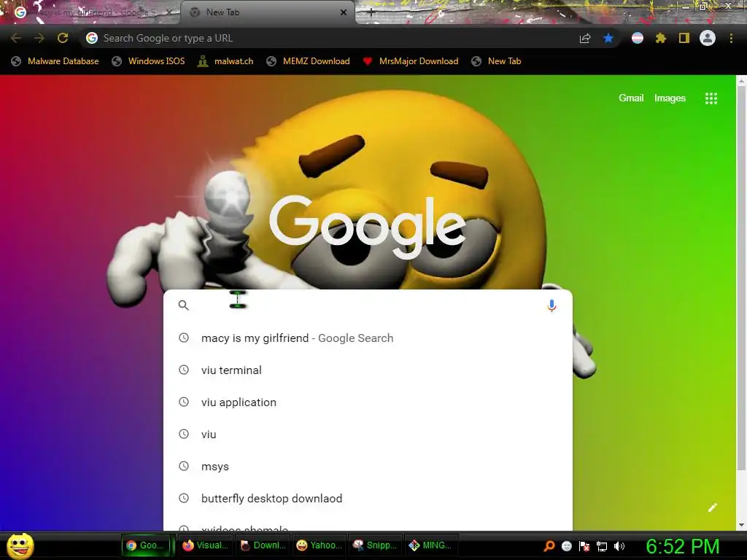Open the smiley face Start button

point(20,545)
